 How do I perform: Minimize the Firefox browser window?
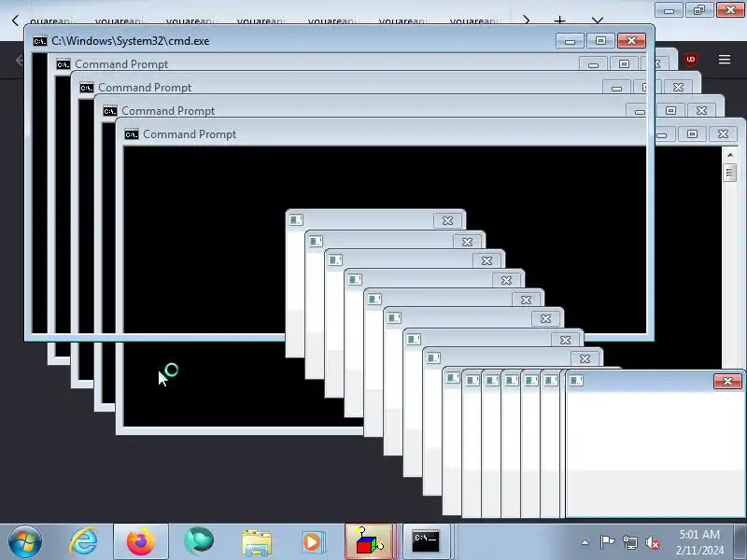point(669,10)
